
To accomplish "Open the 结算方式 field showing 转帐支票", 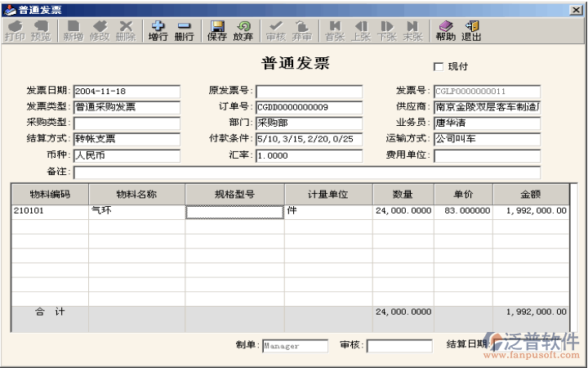I will (127, 139).
